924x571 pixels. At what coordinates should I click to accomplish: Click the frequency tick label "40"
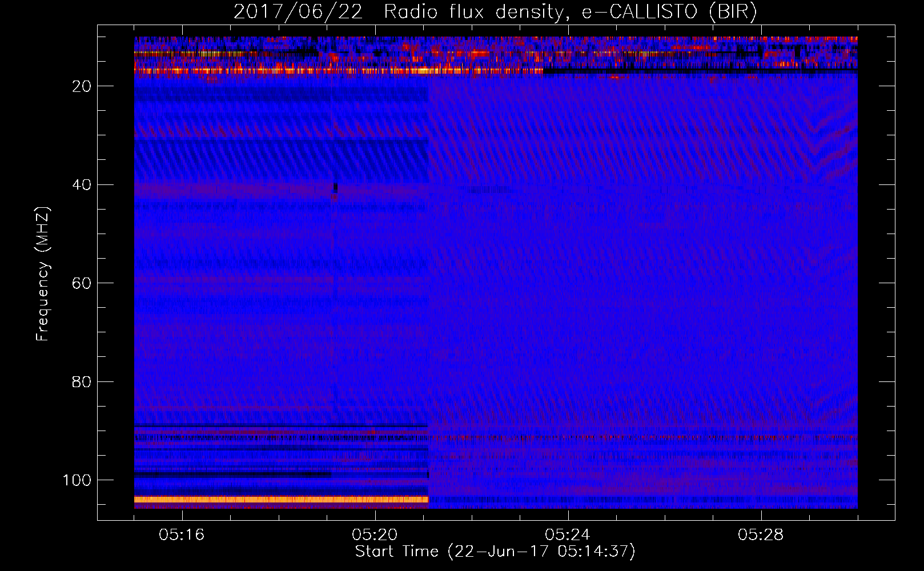tap(82, 185)
